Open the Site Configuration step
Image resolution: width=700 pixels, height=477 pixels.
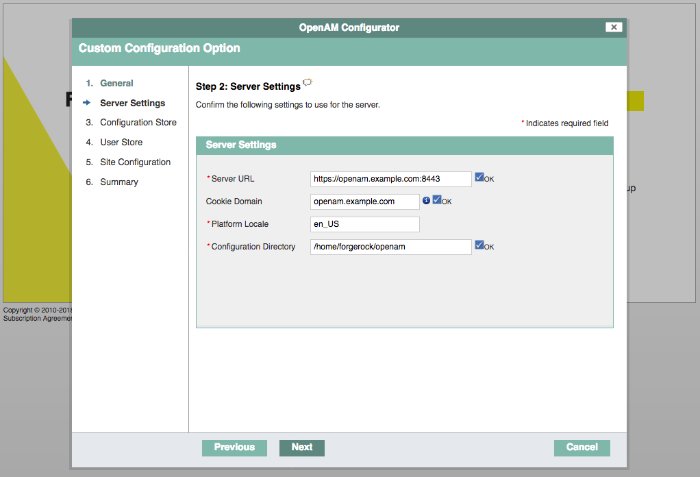135,162
